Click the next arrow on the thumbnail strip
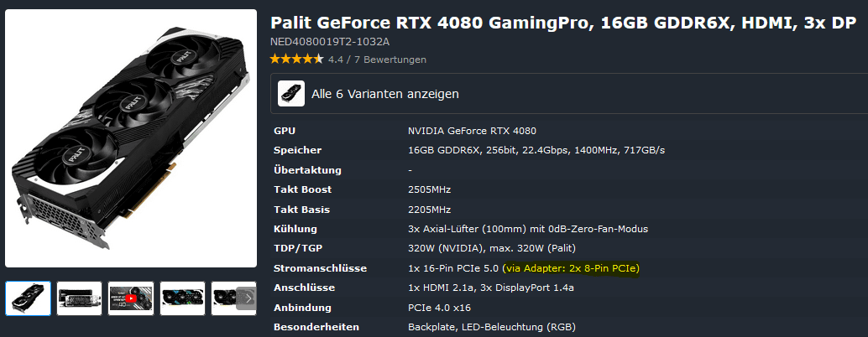This screenshot has height=337, width=868. [246, 298]
